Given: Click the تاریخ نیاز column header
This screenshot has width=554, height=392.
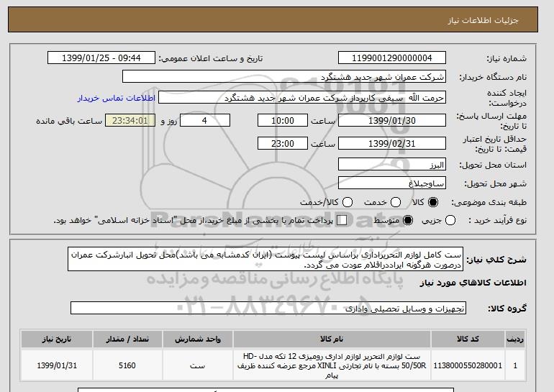Looking at the screenshot, I should [x=57, y=339].
